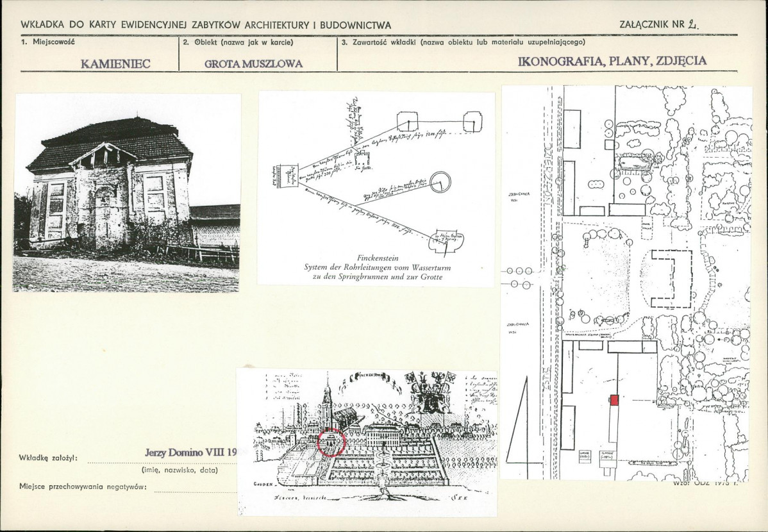Click the site plan of the estate
The width and height of the screenshot is (768, 532).
[x=626, y=283]
